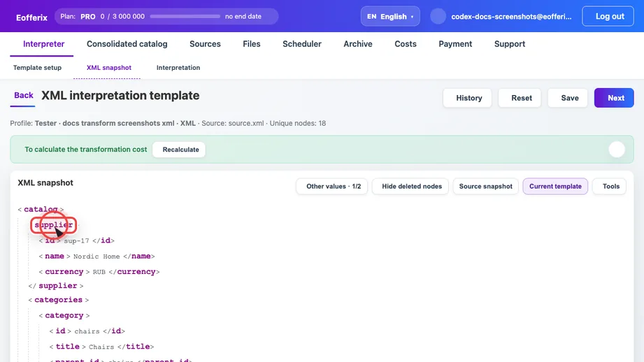Switch to Source snapshot view
This screenshot has height=362, width=644.
[x=485, y=187]
